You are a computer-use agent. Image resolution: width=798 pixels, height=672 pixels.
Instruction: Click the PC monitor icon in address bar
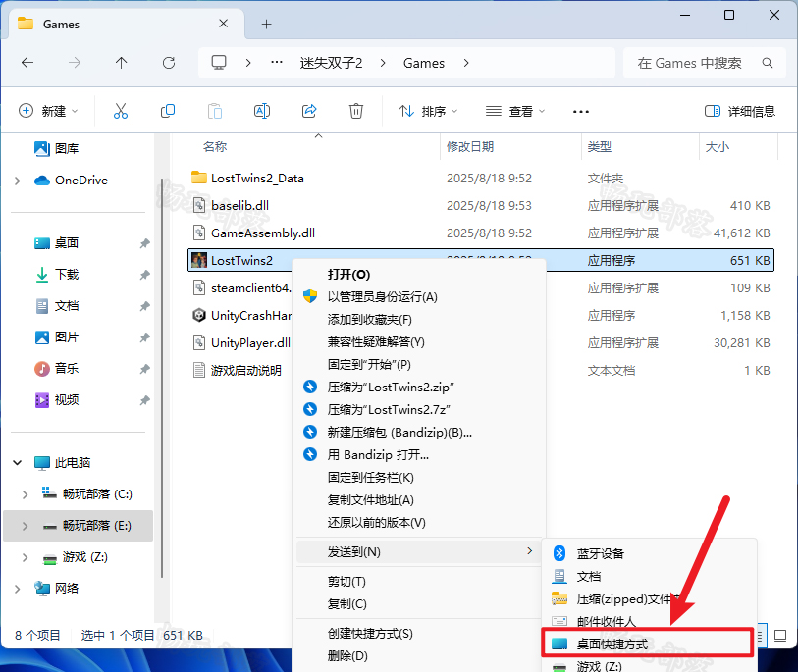coord(219,63)
